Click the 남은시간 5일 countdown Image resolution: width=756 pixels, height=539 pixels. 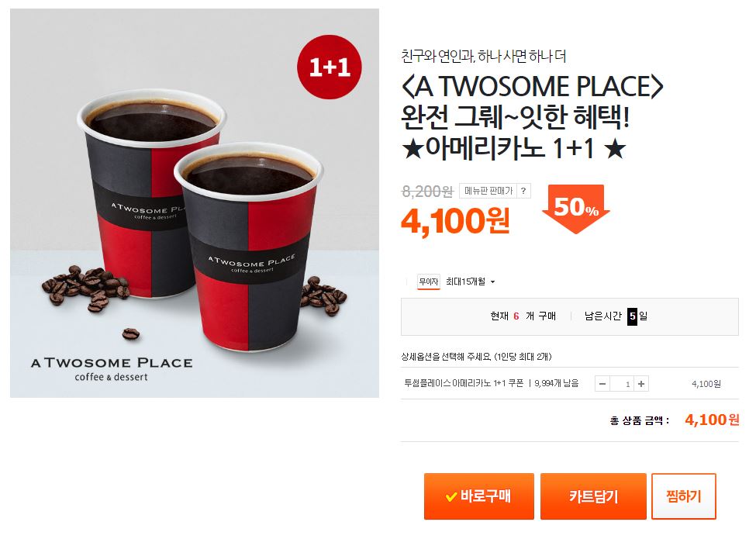(x=616, y=316)
